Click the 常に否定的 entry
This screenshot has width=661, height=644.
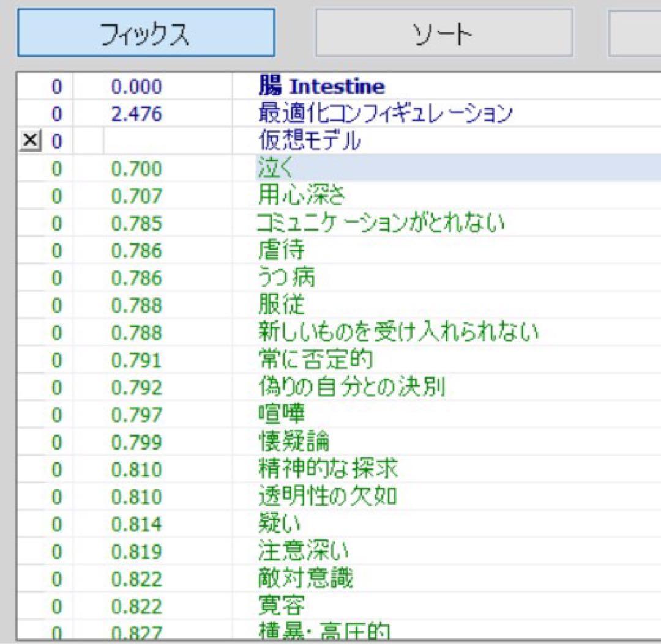315,360
